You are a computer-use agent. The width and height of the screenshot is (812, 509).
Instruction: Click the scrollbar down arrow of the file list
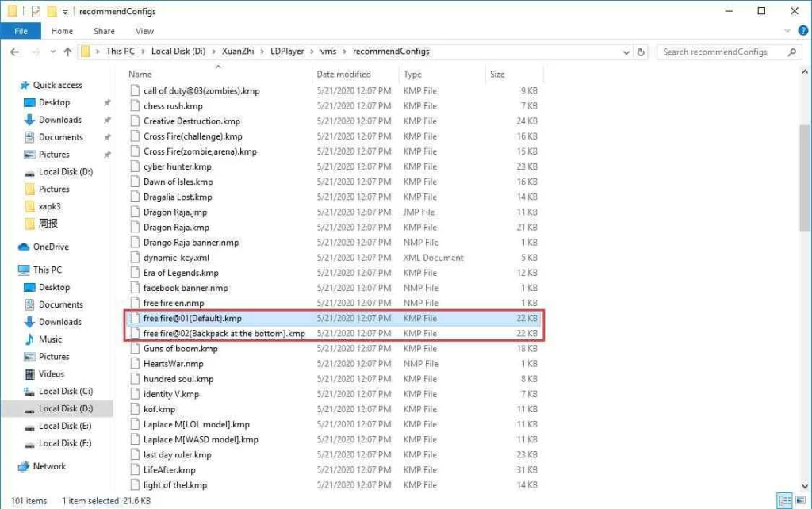tap(805, 486)
